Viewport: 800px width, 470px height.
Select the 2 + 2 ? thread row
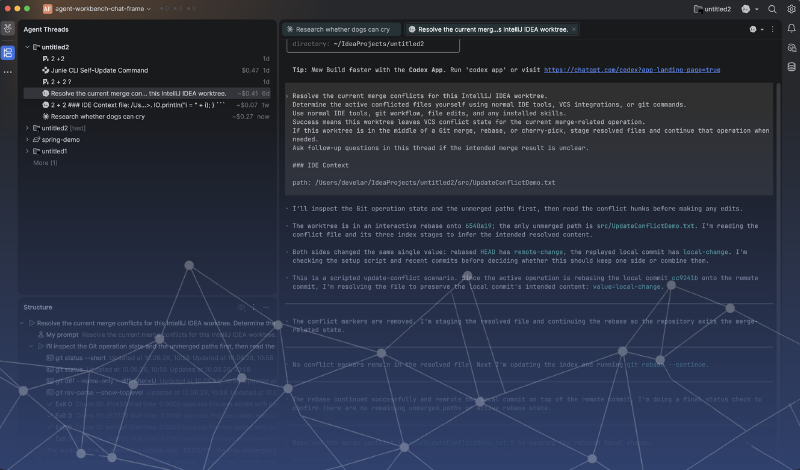[147, 82]
